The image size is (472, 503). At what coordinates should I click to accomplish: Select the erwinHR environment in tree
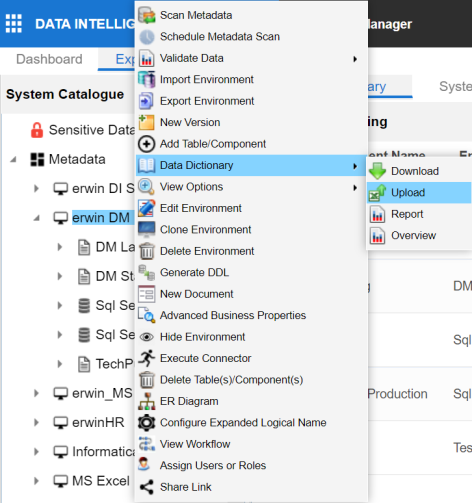pyautogui.click(x=98, y=423)
